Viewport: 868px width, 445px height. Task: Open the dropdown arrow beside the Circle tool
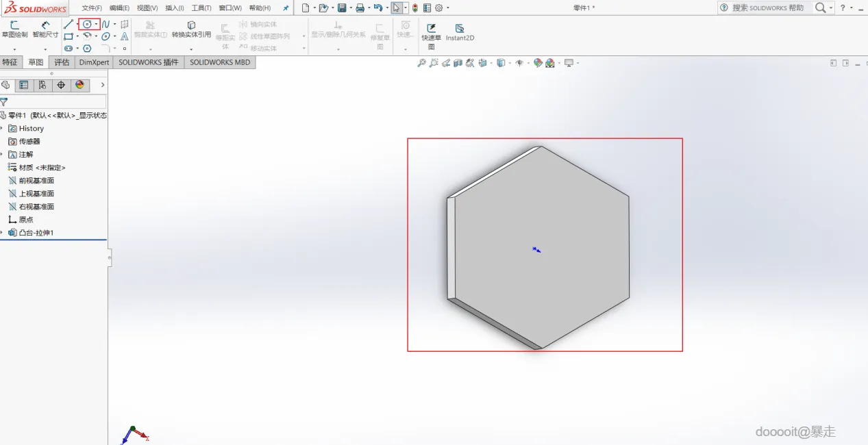96,24
